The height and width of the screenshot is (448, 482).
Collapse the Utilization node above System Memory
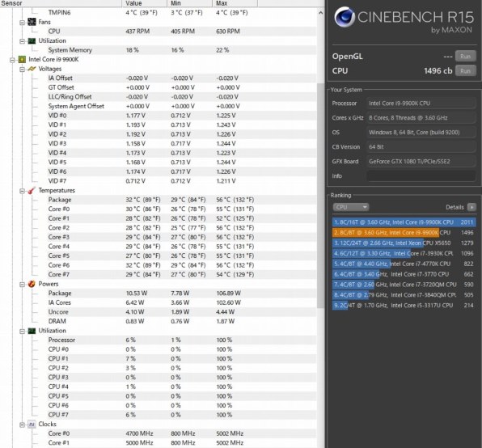[x=22, y=41]
